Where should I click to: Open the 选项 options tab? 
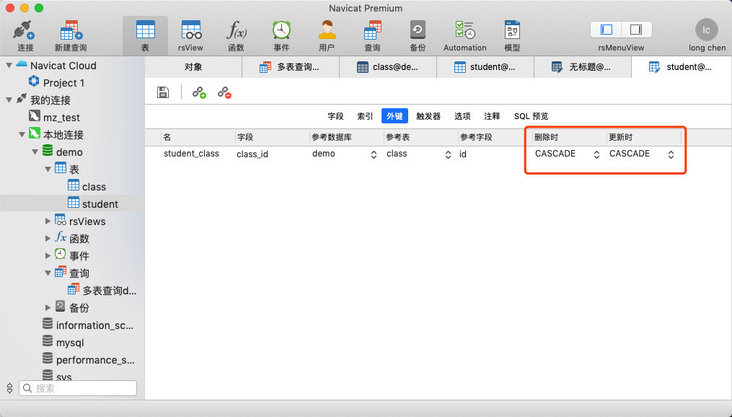462,116
